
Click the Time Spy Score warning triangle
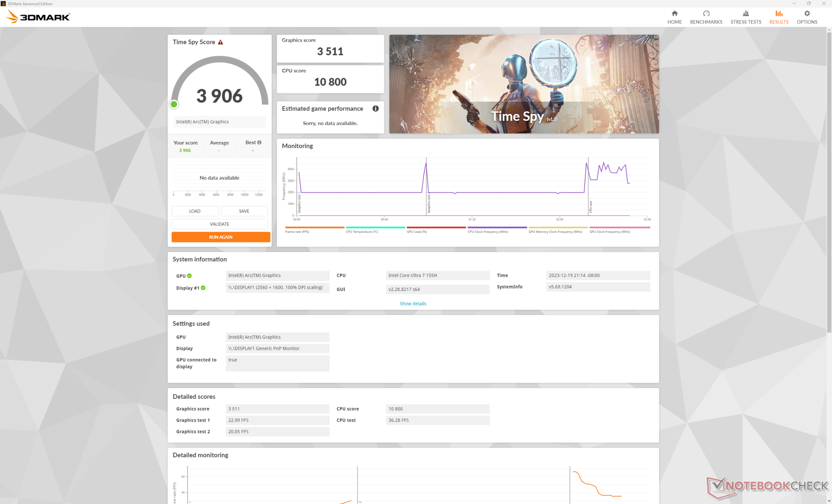click(x=220, y=42)
